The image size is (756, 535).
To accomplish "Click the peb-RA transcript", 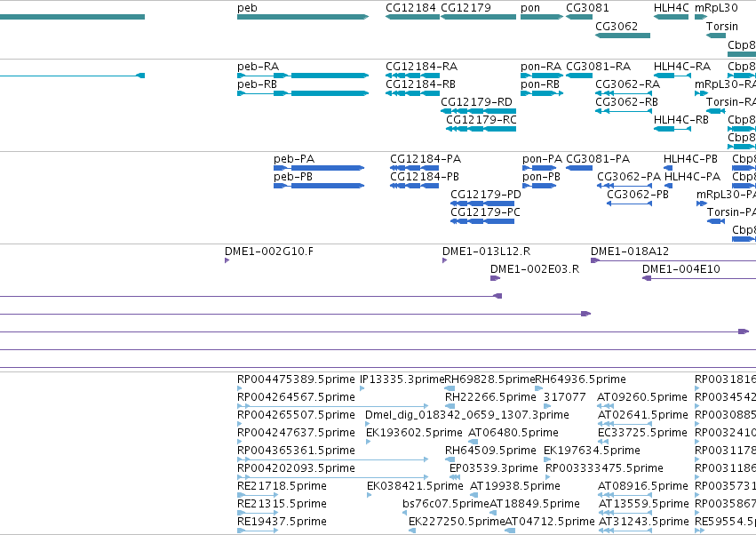I will 303,76.
